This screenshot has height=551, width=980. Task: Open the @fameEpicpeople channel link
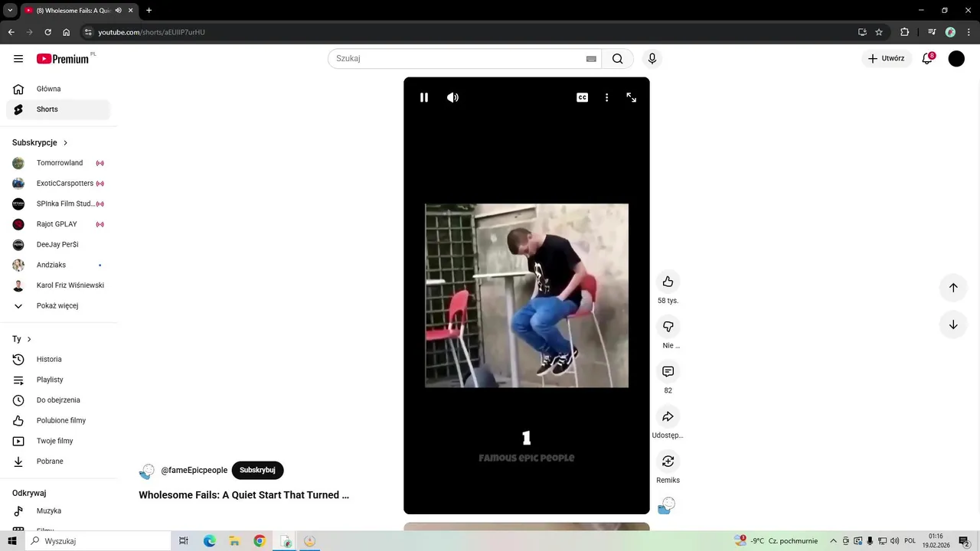pyautogui.click(x=194, y=470)
